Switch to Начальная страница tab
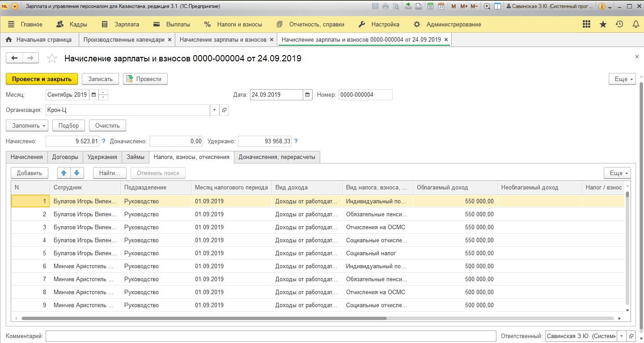This screenshot has width=644, height=343. click(39, 39)
